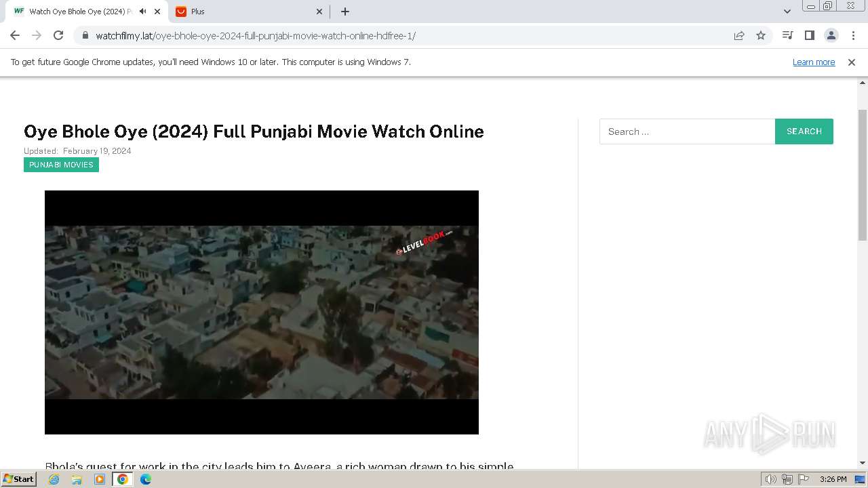This screenshot has width=868, height=488.
Task: Open Windows Explorer folder from taskbar
Action: [x=77, y=479]
